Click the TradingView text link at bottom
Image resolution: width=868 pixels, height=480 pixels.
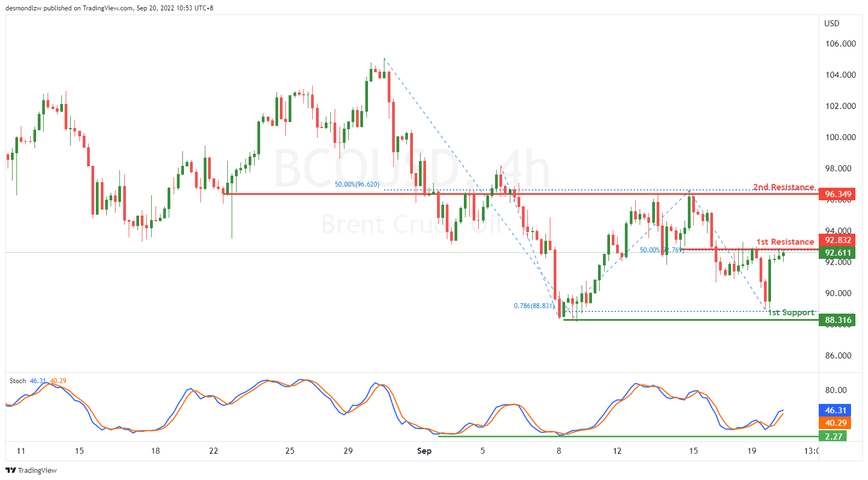coord(37,471)
